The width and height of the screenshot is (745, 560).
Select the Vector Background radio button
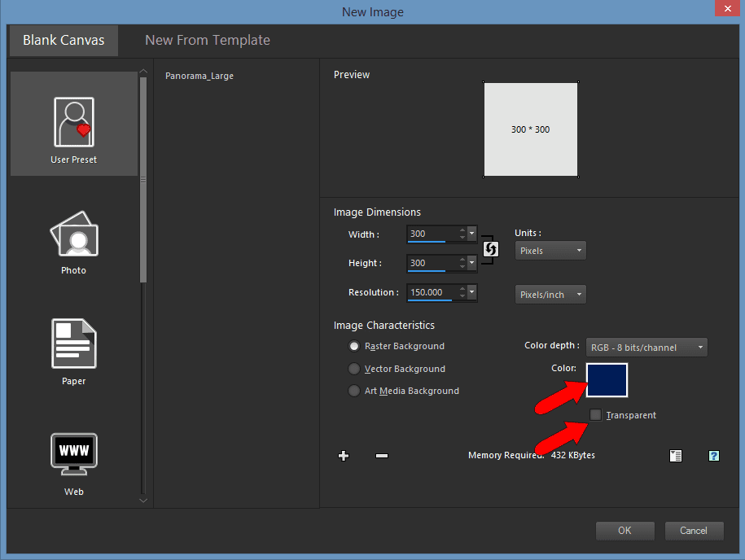click(354, 369)
